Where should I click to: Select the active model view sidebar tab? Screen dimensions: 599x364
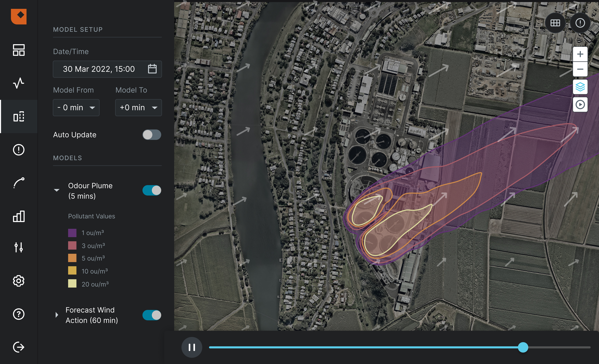coord(18,116)
